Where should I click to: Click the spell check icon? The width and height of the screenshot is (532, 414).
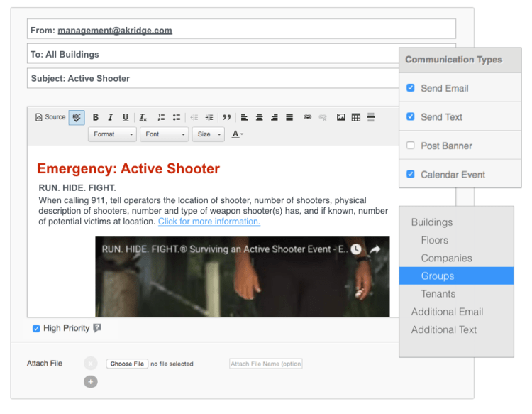[x=77, y=118]
